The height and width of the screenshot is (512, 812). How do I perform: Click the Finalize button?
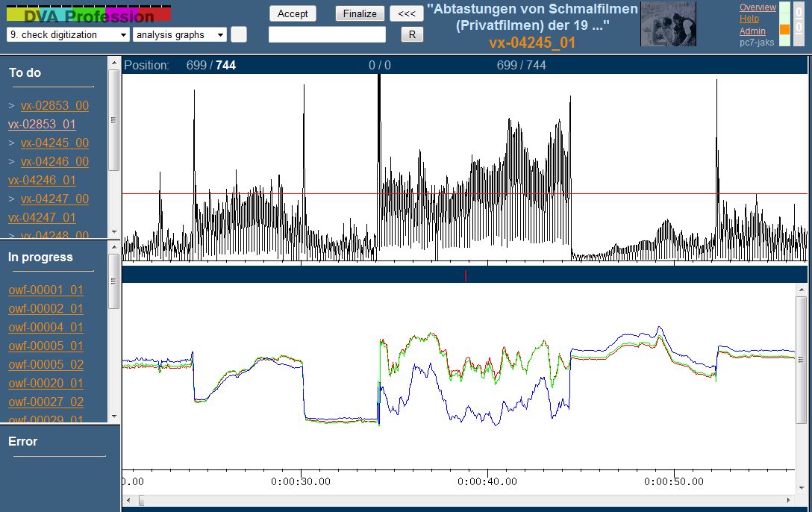coord(360,13)
